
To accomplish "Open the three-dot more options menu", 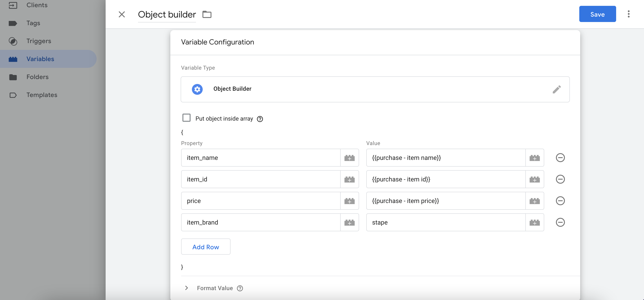I will [x=628, y=14].
